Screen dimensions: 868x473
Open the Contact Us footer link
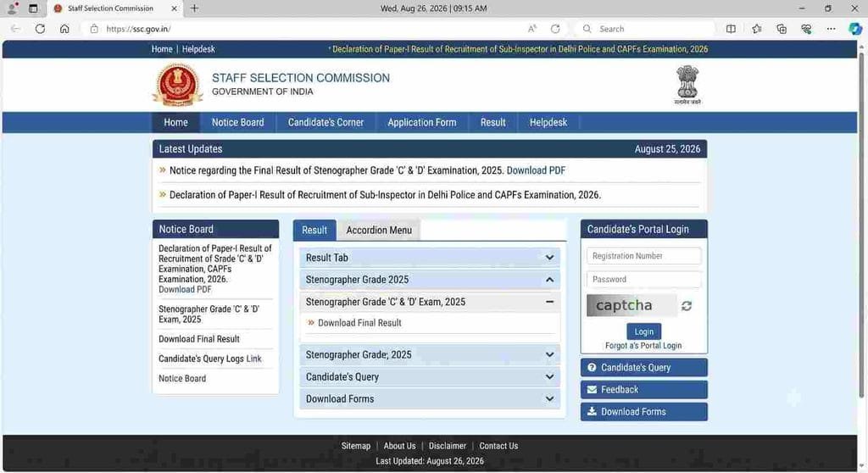498,446
